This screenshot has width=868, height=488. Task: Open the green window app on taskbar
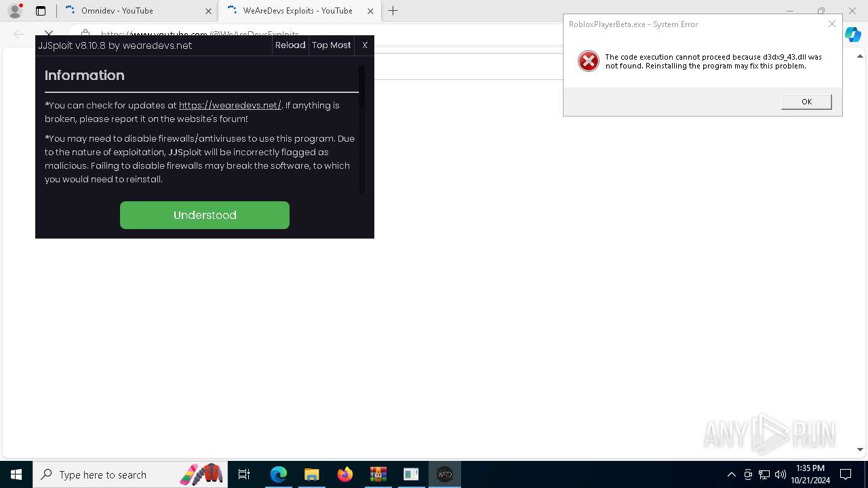click(411, 474)
